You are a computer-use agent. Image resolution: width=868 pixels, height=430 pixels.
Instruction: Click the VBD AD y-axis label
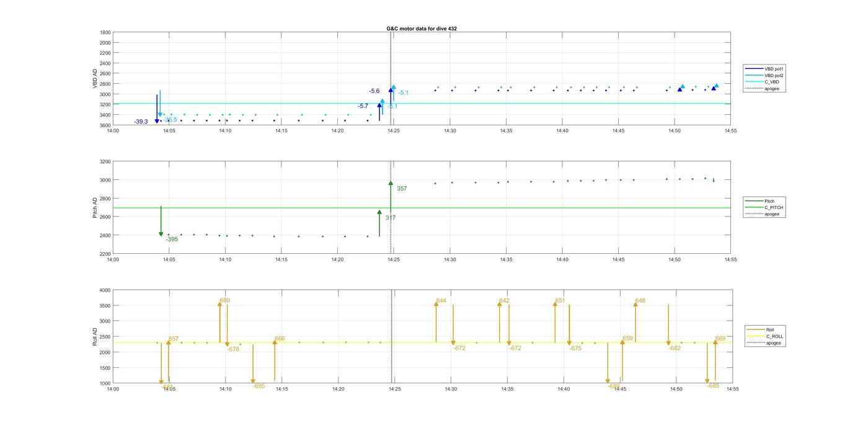tap(95, 79)
